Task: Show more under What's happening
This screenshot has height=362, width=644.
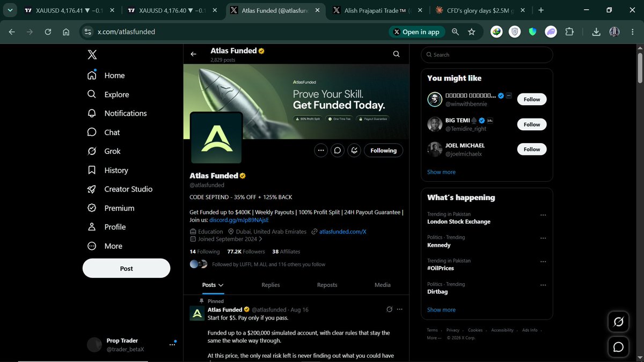Action: pyautogui.click(x=441, y=309)
